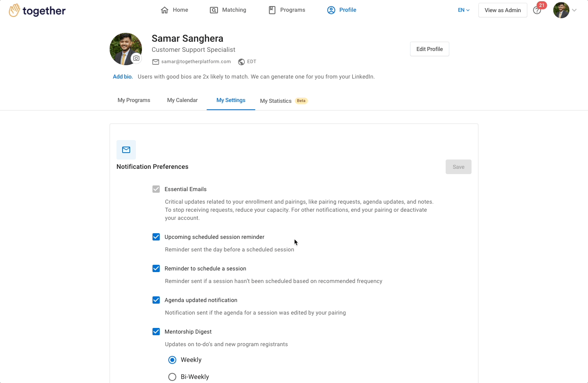Click the help icon with 21 badge
This screenshot has width=588, height=383.
click(x=537, y=10)
